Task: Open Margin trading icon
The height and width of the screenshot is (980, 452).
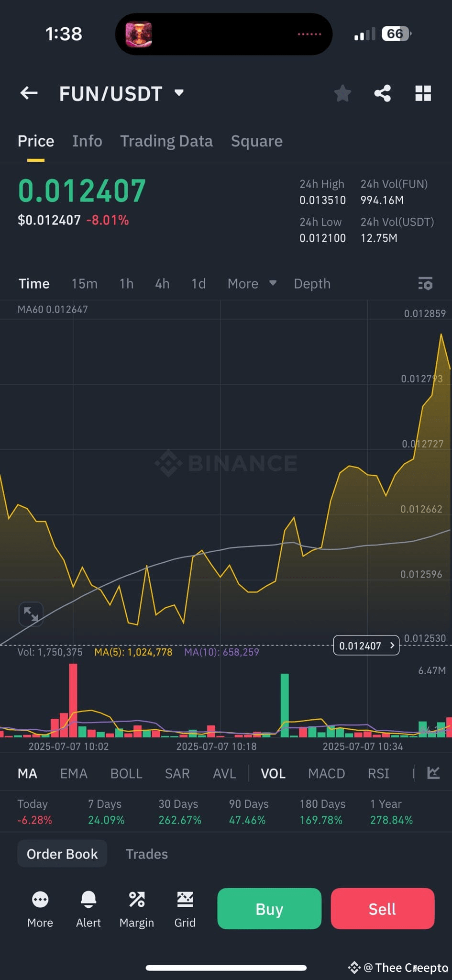Action: (137, 900)
